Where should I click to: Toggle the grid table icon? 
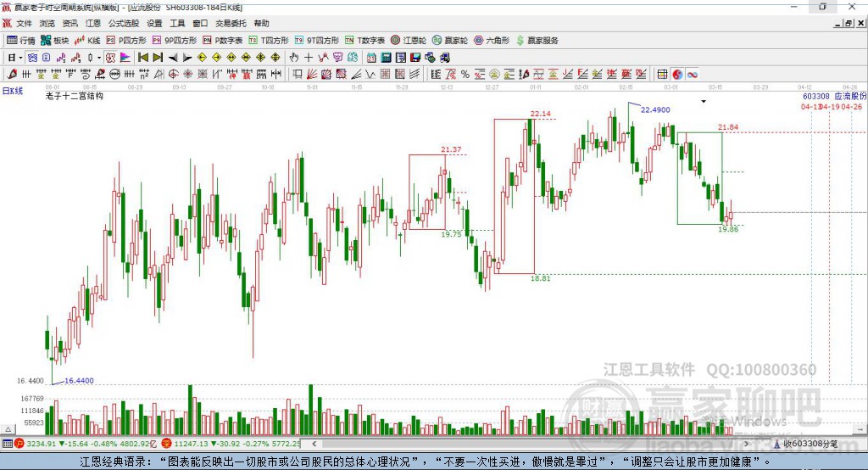pos(662,75)
